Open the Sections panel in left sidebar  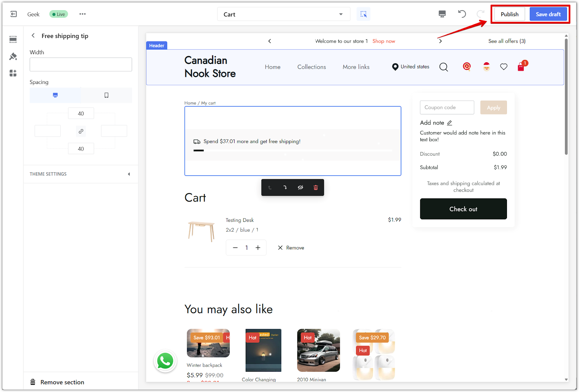click(x=13, y=39)
